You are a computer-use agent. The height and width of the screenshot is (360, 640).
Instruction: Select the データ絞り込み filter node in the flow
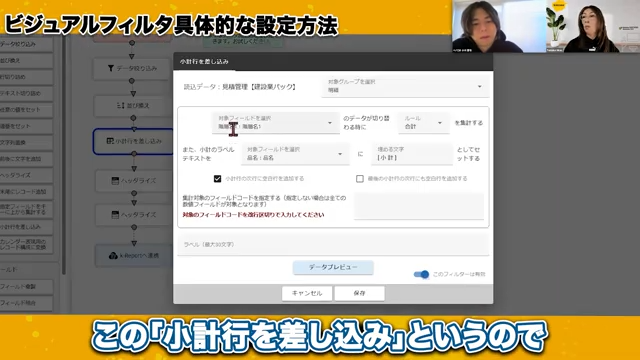pyautogui.click(x=131, y=68)
